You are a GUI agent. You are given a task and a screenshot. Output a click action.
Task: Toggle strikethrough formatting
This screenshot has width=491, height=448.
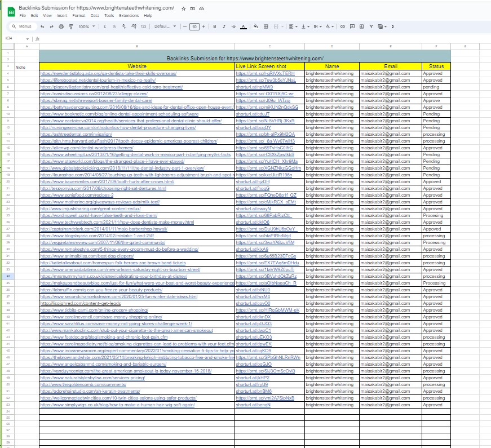pos(233,26)
